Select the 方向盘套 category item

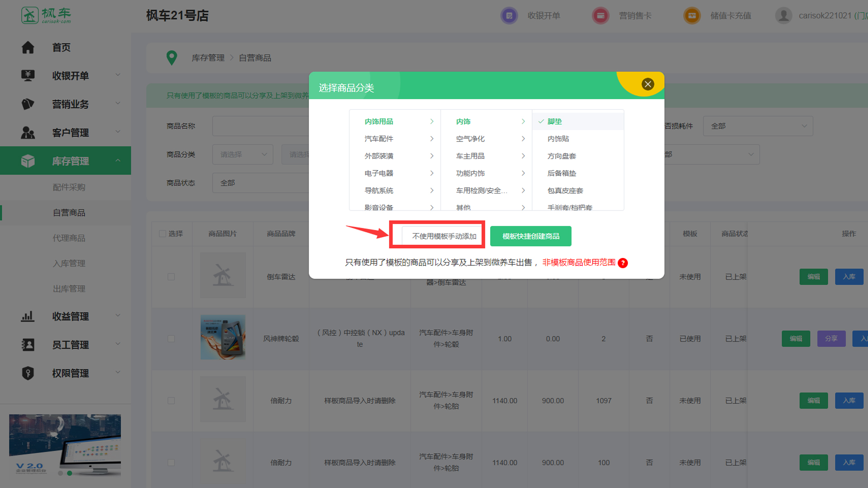point(561,156)
